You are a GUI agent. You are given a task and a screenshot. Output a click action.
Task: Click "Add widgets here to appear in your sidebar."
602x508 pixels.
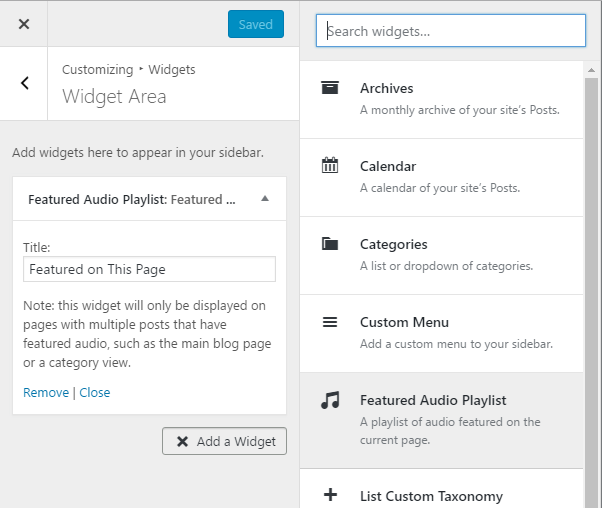pos(138,152)
